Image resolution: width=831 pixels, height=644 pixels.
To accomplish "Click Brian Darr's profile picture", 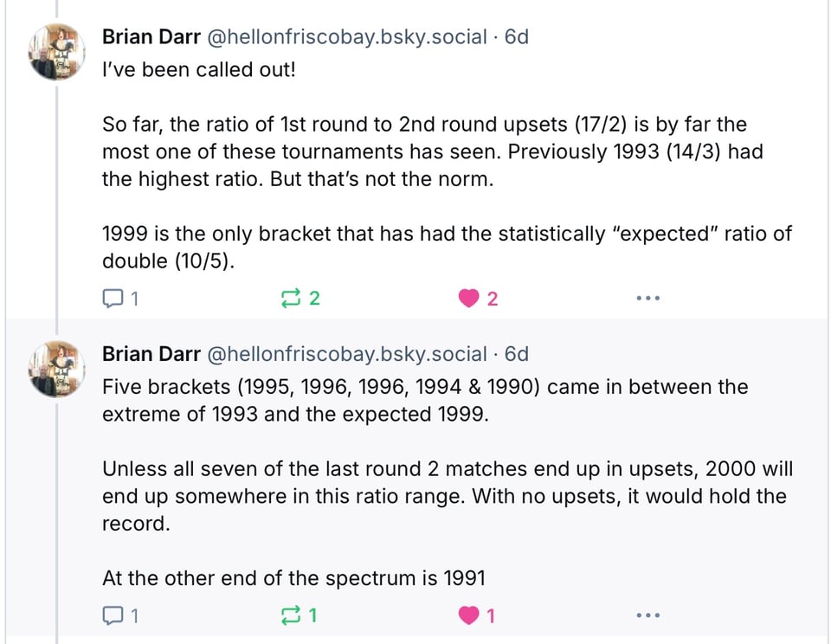I will pos(55,50).
